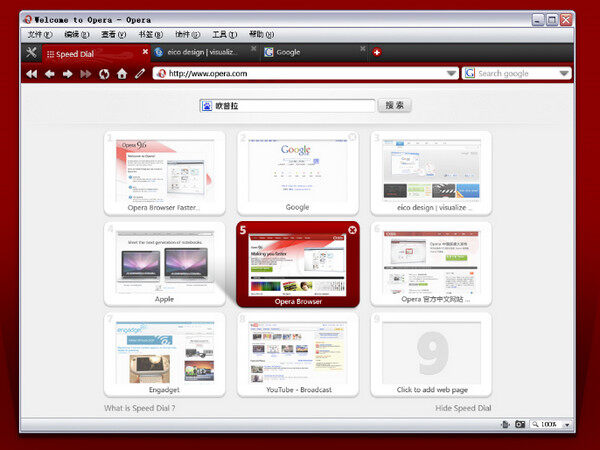This screenshot has width=600, height=450.
Task: Remove the Opera Browser speed dial entry
Action: point(352,230)
